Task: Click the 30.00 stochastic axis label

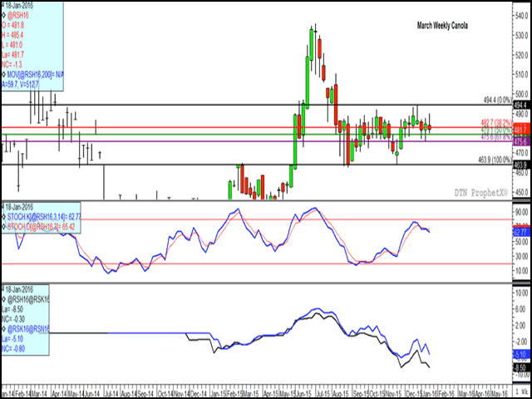Action: tap(523, 256)
